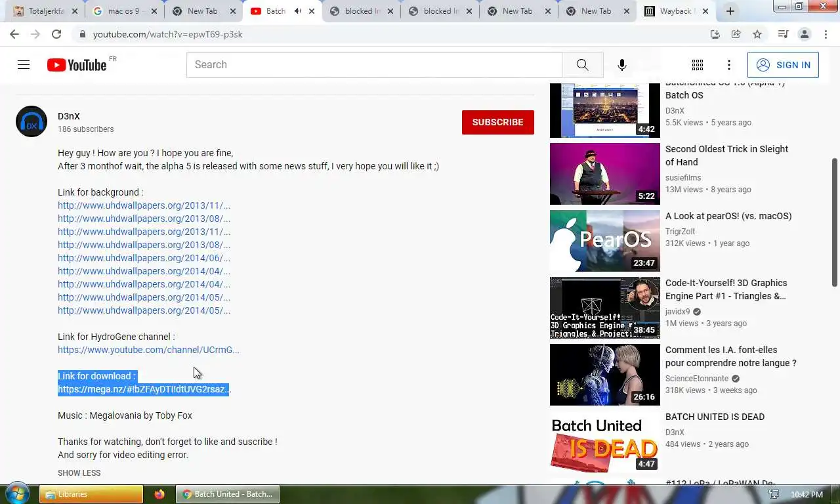Click the '186 subscribers' text
Viewport: 840px width, 504px height.
(85, 129)
